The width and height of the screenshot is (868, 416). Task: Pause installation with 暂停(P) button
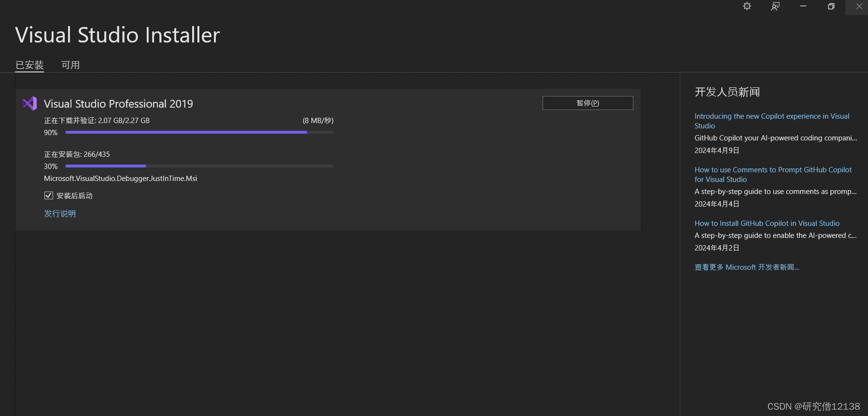[588, 103]
